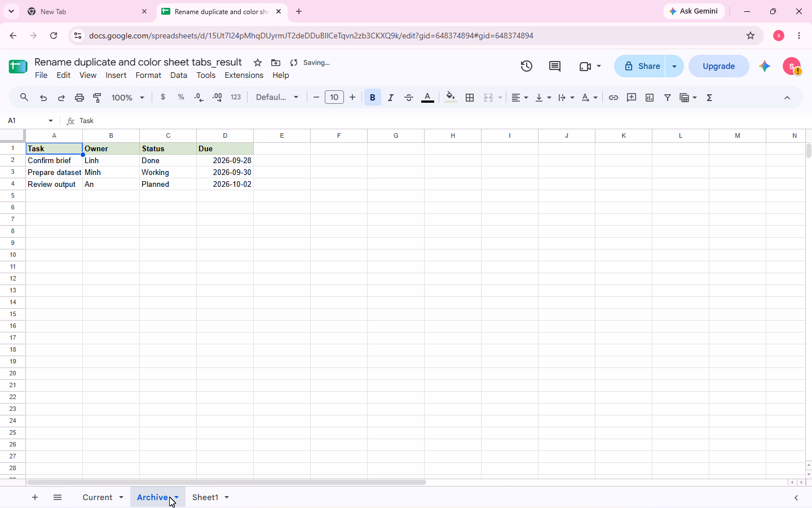Click the paint format roller icon
Screen dimensions: 812x508
tap(98, 98)
